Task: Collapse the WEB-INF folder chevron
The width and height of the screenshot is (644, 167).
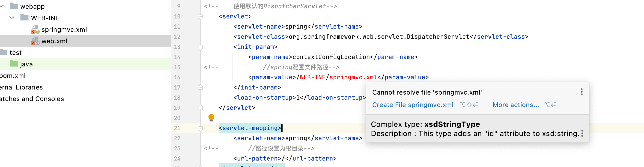Action: (x=12, y=18)
